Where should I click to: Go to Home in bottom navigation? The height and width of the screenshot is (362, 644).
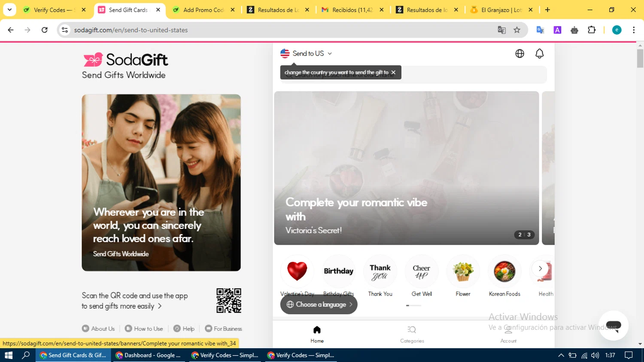(x=317, y=335)
